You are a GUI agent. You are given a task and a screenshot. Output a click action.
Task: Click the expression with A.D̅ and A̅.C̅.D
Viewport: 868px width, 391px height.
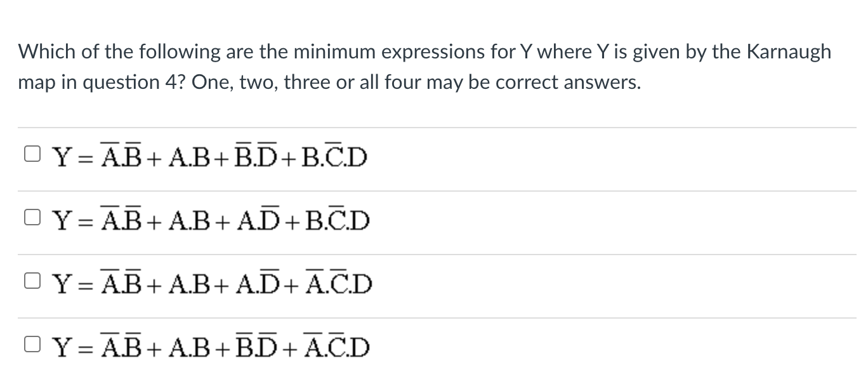(213, 284)
